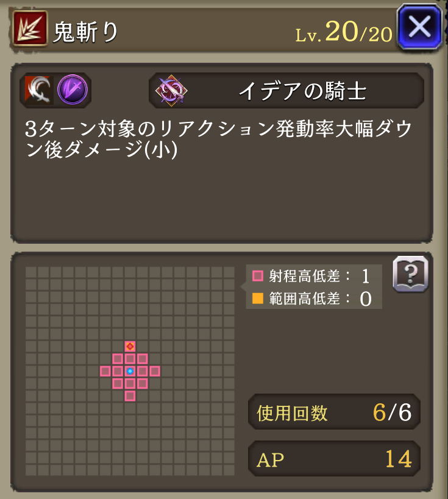Click the leftmost pink range tile
The width and height of the screenshot is (448, 499).
click(x=105, y=371)
